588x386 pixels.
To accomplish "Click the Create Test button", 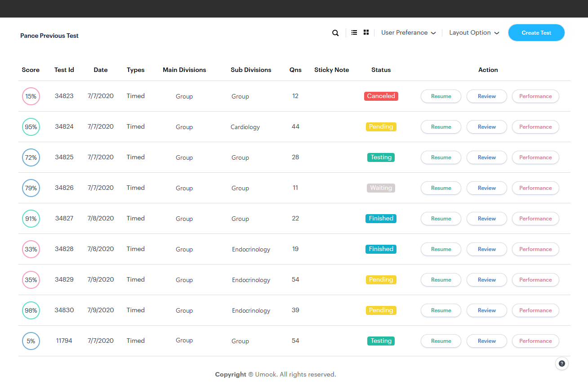I will point(536,33).
